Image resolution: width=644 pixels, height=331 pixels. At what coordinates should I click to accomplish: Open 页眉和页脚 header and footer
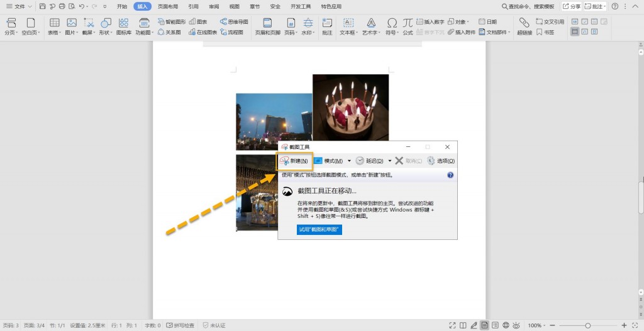tap(267, 26)
